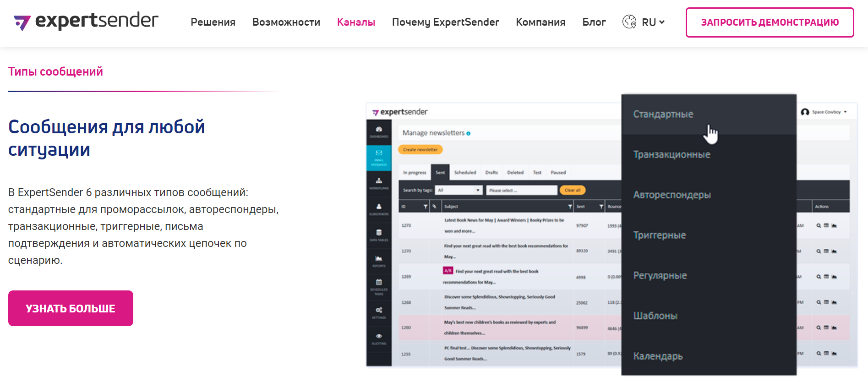Click the chart action icon in row 1255

click(834, 353)
